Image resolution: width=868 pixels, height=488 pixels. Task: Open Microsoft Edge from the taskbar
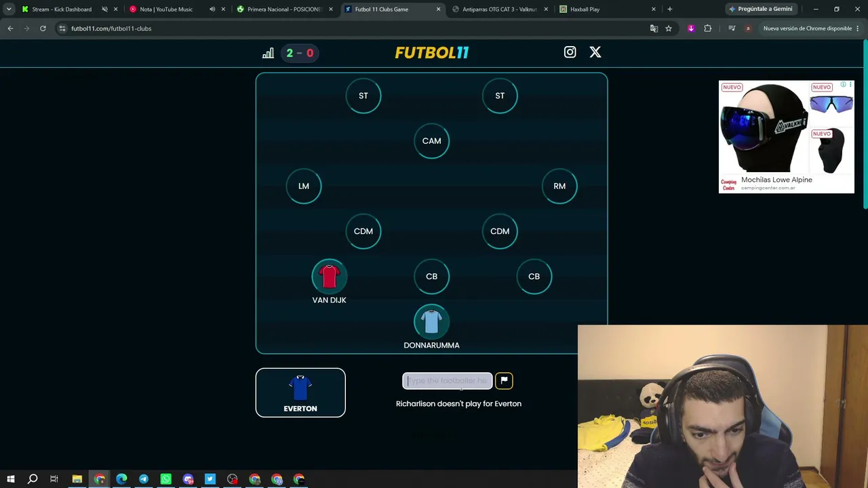tap(121, 479)
